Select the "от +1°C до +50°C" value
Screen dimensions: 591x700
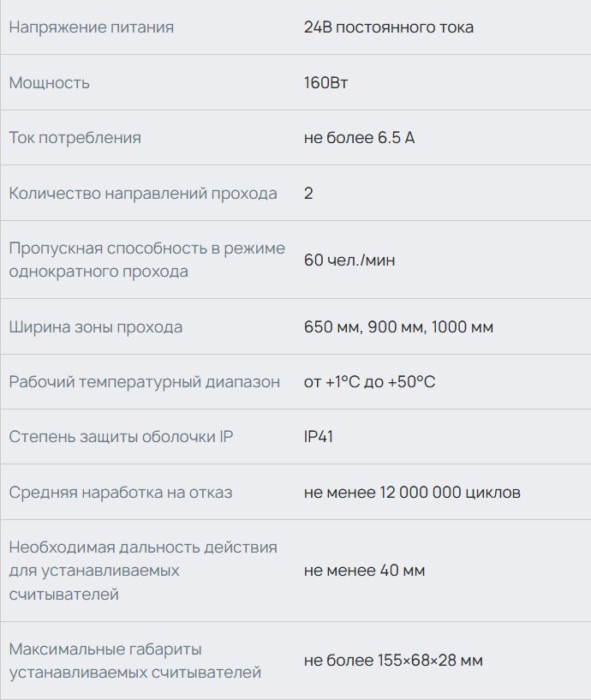pyautogui.click(x=369, y=382)
